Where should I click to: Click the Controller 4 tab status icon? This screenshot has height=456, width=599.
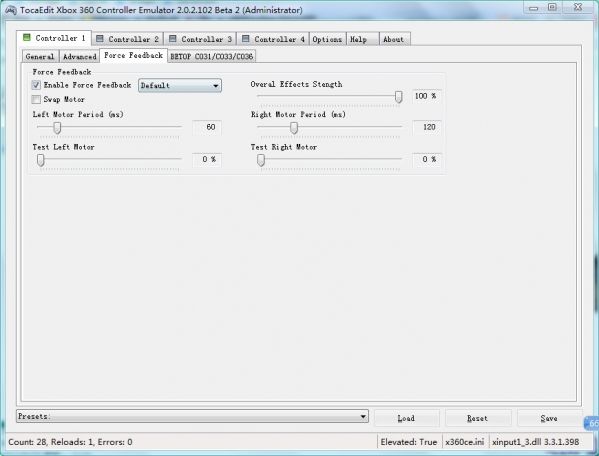coord(246,39)
